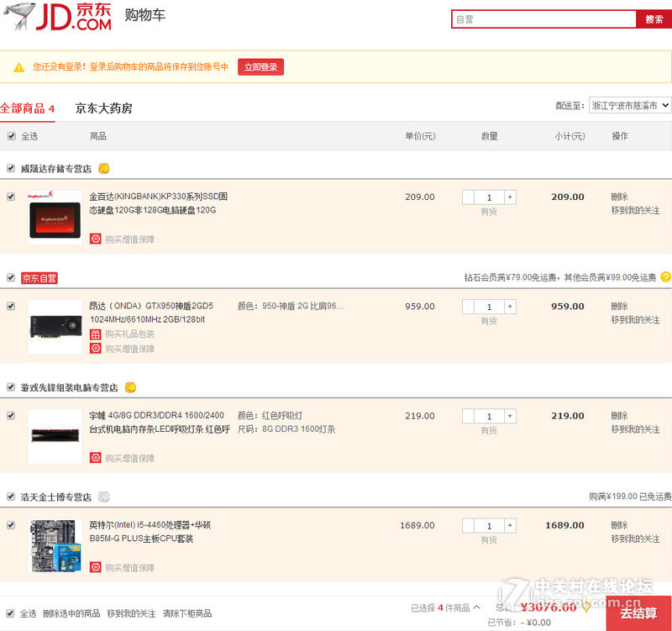Click 清除下柜商品 in the bottom bar
The height and width of the screenshot is (631, 672).
(186, 613)
